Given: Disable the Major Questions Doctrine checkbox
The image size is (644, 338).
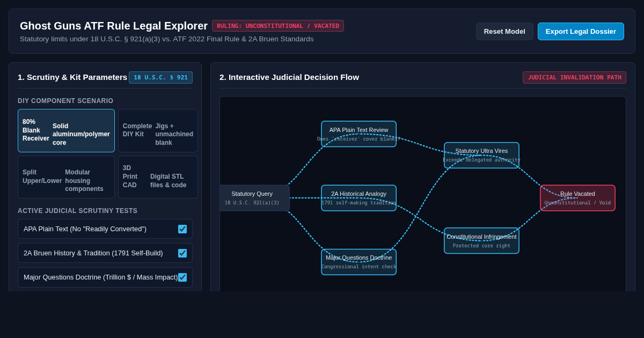Looking at the screenshot, I should tap(182, 277).
